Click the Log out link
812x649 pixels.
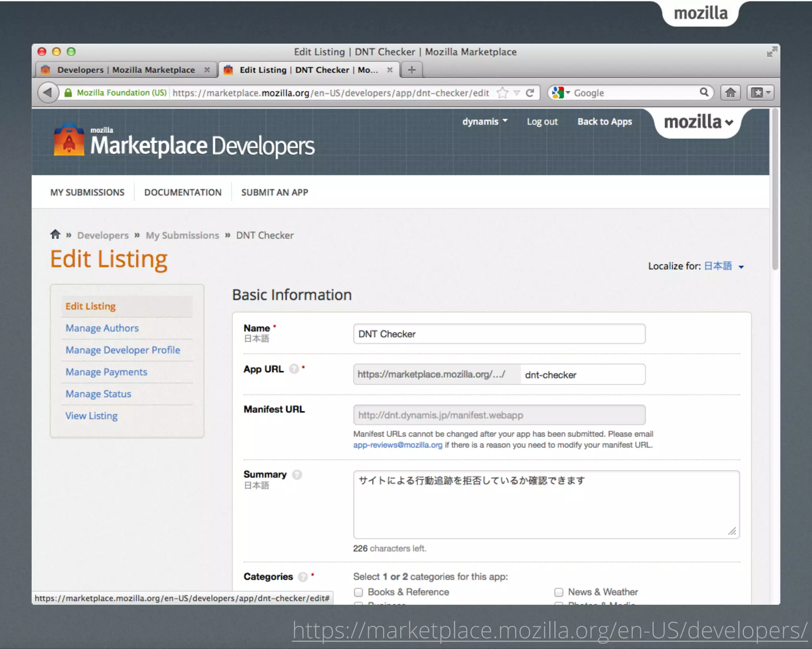[x=542, y=121]
